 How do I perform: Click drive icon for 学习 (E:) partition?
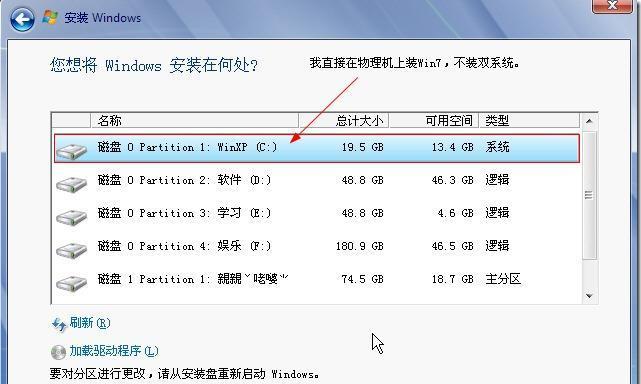click(72, 216)
